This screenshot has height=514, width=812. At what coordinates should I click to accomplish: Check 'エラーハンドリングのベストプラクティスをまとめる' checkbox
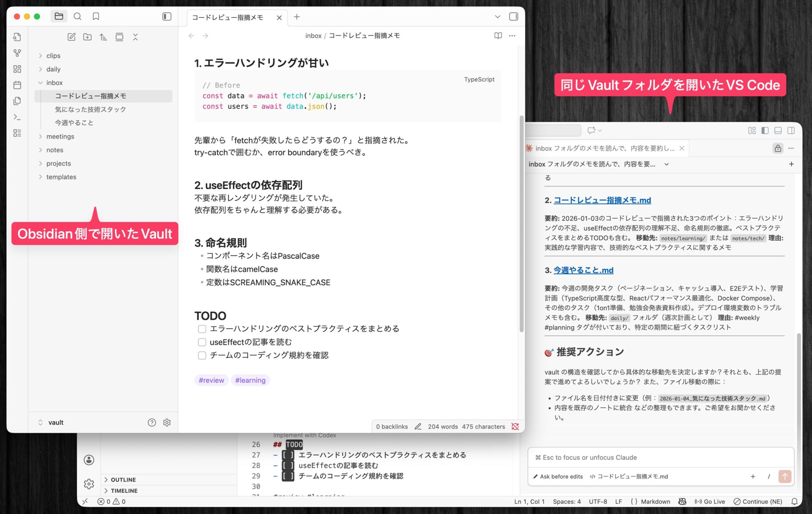202,329
